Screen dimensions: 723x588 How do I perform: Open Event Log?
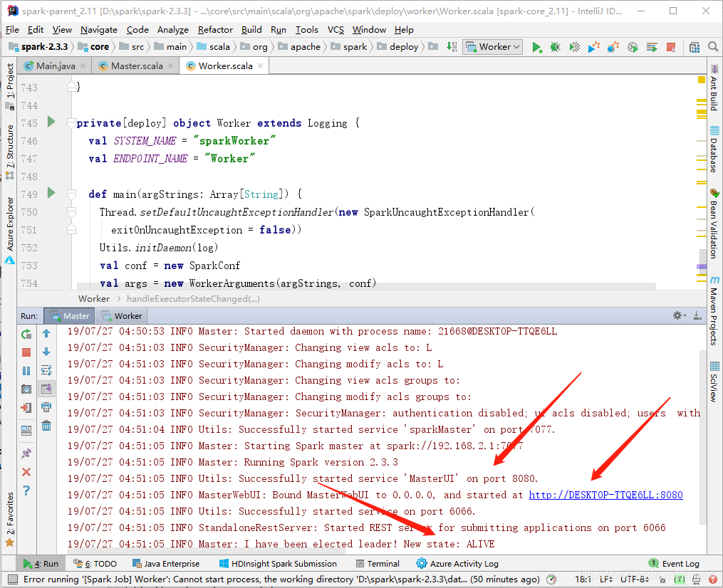pos(674,564)
